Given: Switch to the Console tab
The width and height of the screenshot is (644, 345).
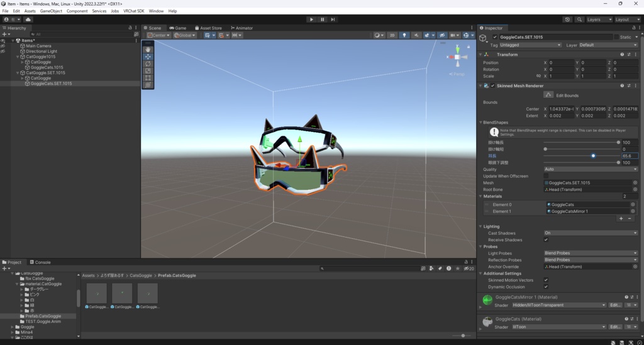Looking at the screenshot, I should (40, 262).
